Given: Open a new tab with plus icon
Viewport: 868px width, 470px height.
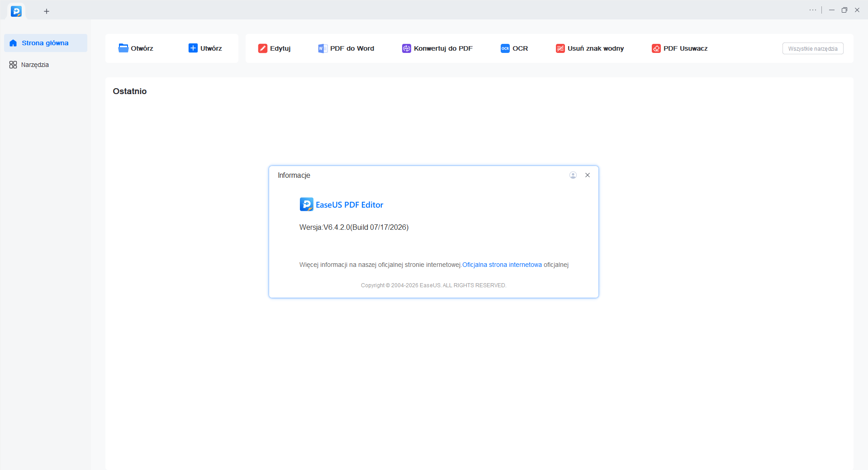Looking at the screenshot, I should coord(47,11).
